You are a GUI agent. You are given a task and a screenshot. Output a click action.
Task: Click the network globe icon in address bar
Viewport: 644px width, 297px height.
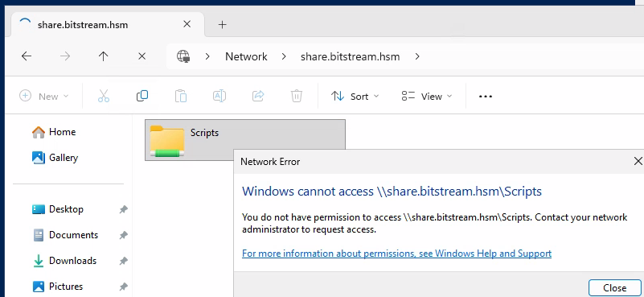tap(183, 56)
